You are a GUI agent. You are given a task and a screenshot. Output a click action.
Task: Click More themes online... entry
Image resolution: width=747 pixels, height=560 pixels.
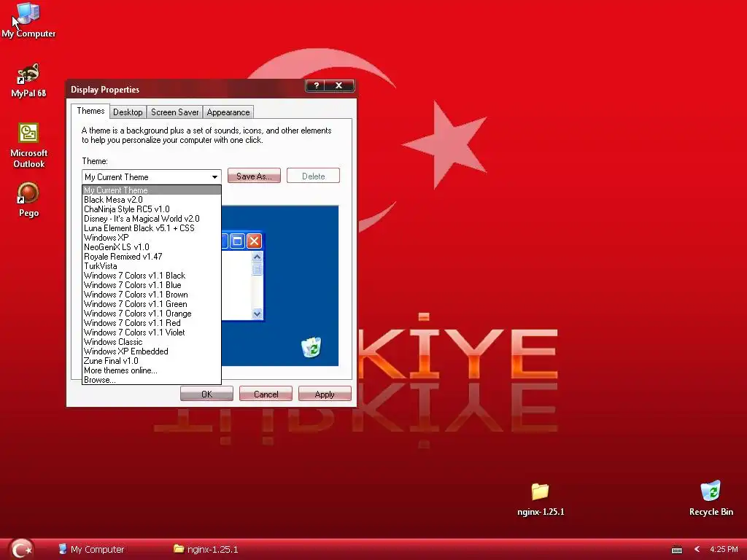[x=152, y=370]
